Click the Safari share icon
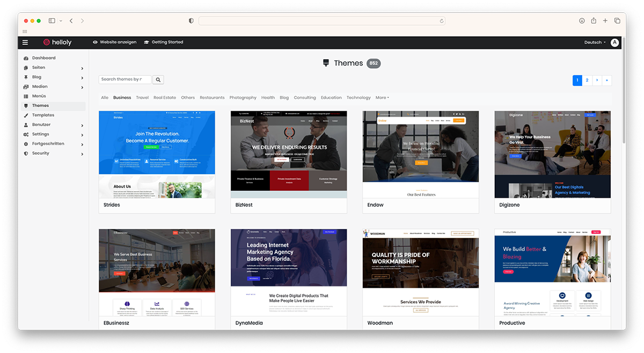This screenshot has width=644, height=353. (594, 20)
